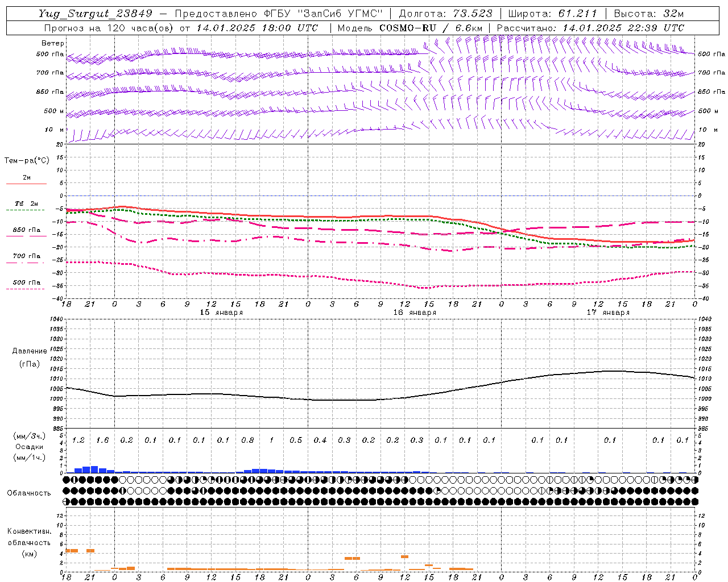Click the date label 15 января
This screenshot has height=582, width=728.
click(x=222, y=313)
